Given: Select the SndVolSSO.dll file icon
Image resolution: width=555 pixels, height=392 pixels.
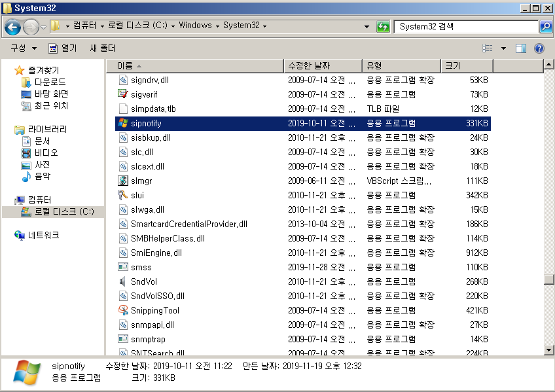Looking at the screenshot, I should (x=123, y=296).
